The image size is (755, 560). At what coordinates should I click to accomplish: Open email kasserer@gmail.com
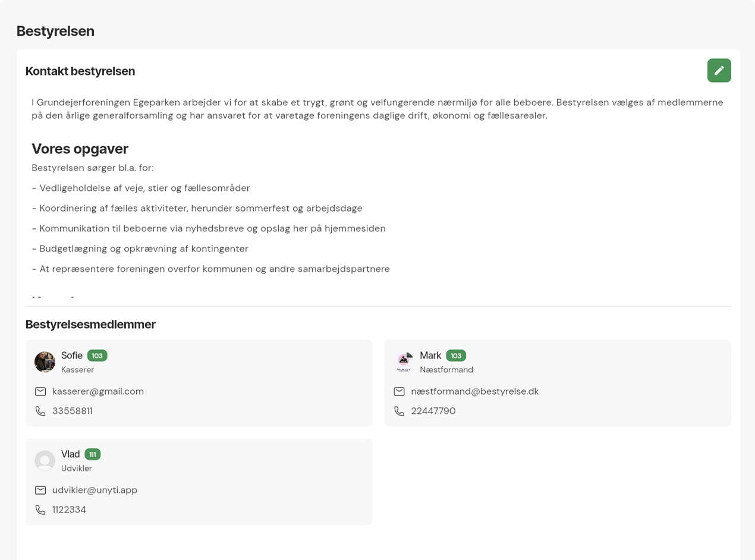click(98, 391)
